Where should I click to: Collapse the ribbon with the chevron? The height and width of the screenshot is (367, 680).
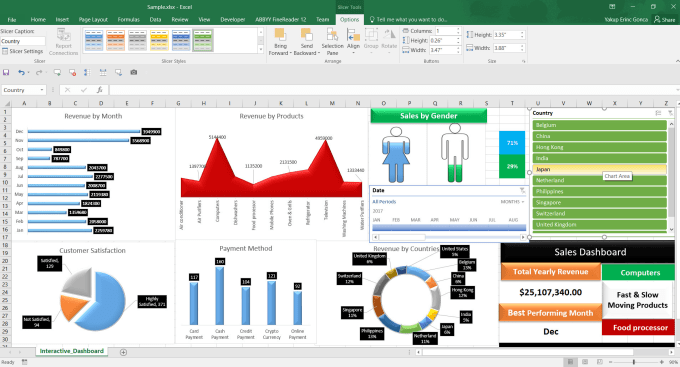[x=677, y=61]
